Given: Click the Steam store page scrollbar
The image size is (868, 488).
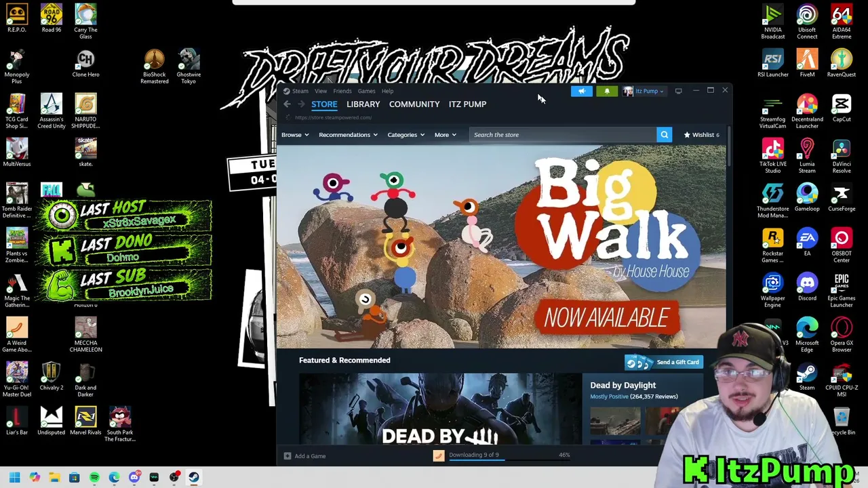Looking at the screenshot, I should pos(728,146).
